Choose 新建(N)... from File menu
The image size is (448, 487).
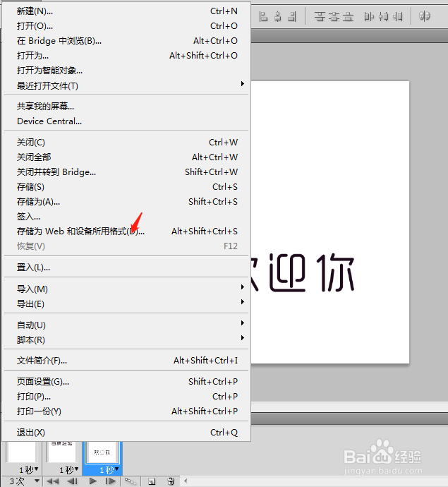[x=126, y=11]
